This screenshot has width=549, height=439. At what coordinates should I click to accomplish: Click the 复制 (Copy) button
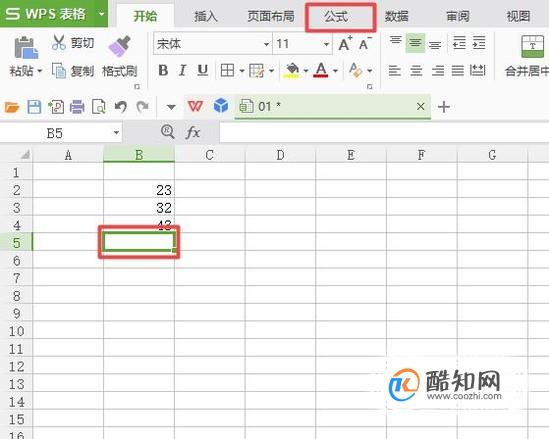[x=73, y=70]
